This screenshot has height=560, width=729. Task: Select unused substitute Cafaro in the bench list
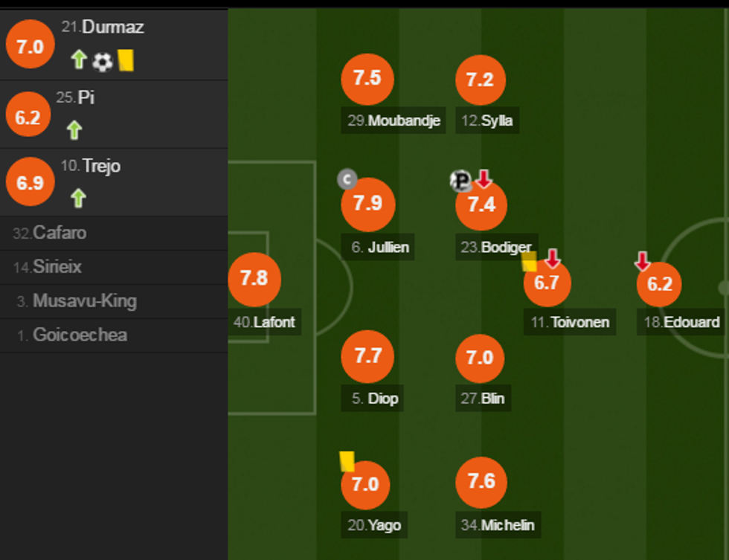[x=60, y=233]
